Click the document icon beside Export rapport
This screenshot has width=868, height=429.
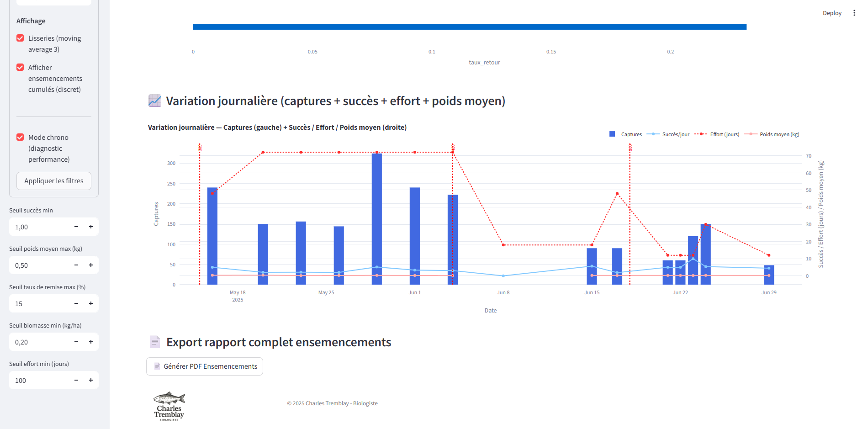(155, 342)
